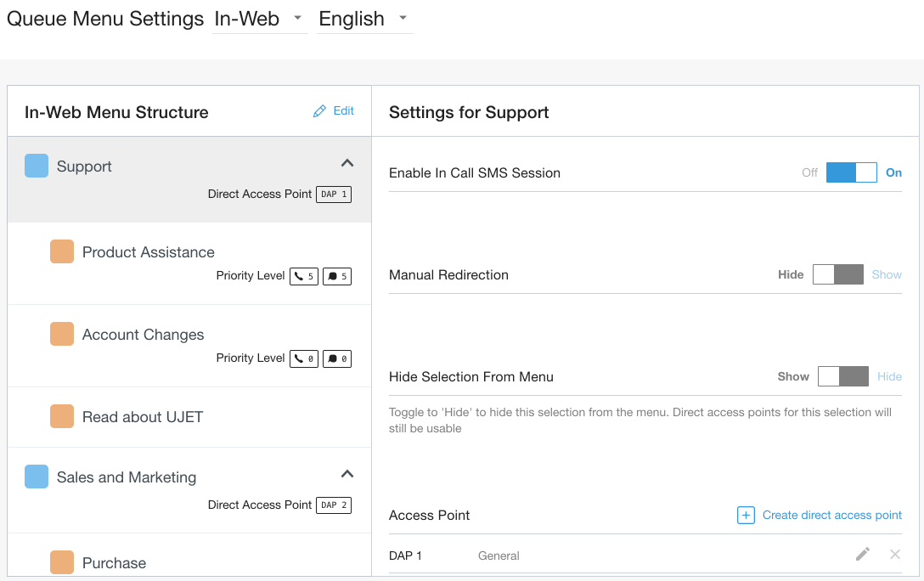This screenshot has height=581, width=924.
Task: Click Create direct access point link
Action: tap(831, 515)
